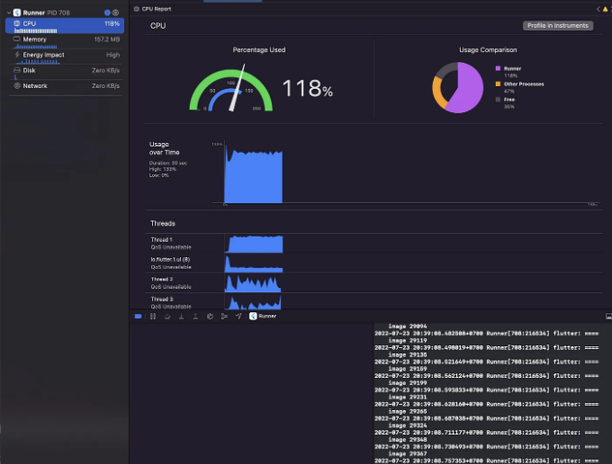
Task: Click the Profile in Instruments button
Action: (x=558, y=26)
